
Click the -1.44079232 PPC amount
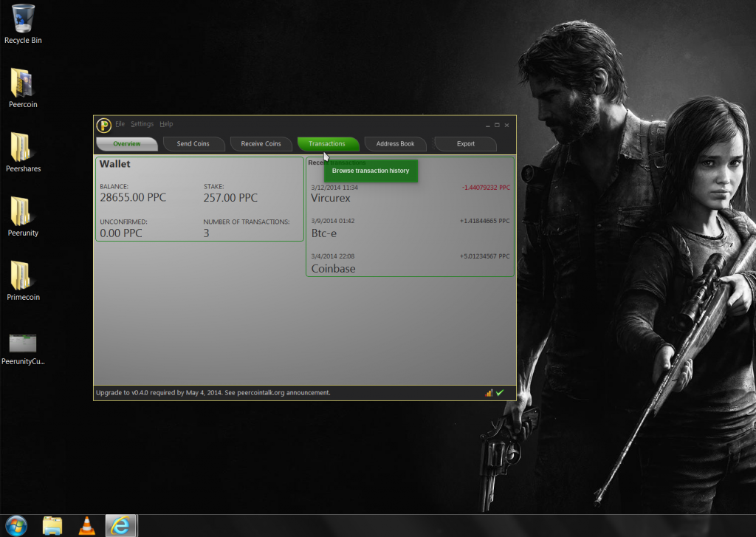[x=486, y=188]
